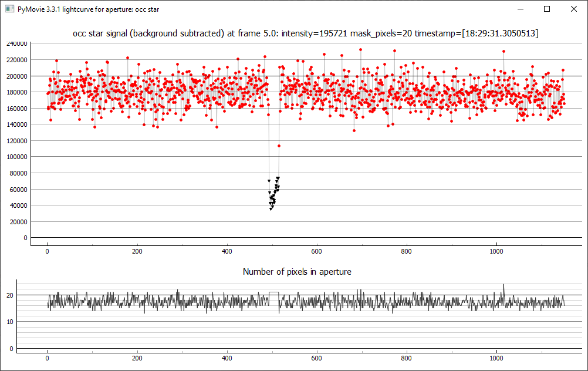Viewport: 588px width, 371px height.
Task: Select the red point near 230000 around frame 1015
Action: coord(503,51)
